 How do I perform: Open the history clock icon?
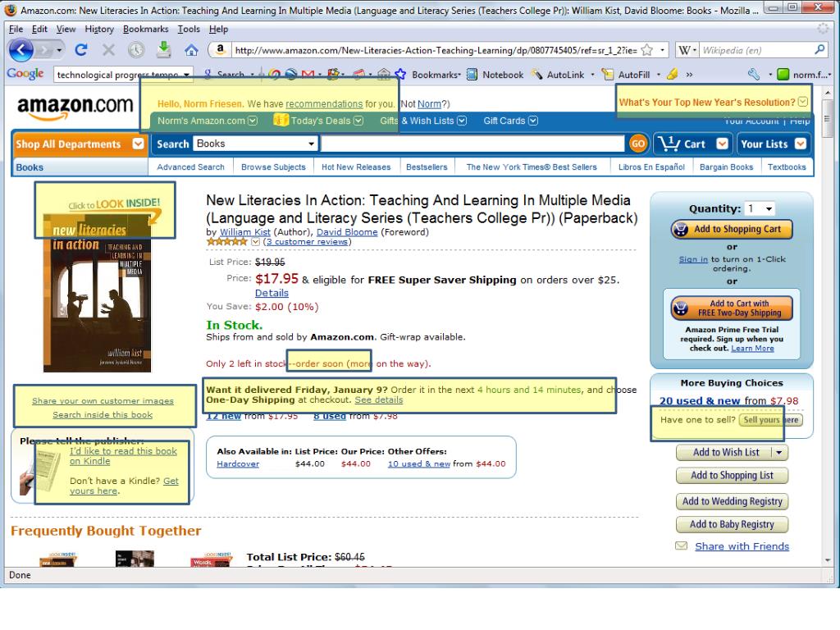[x=136, y=50]
